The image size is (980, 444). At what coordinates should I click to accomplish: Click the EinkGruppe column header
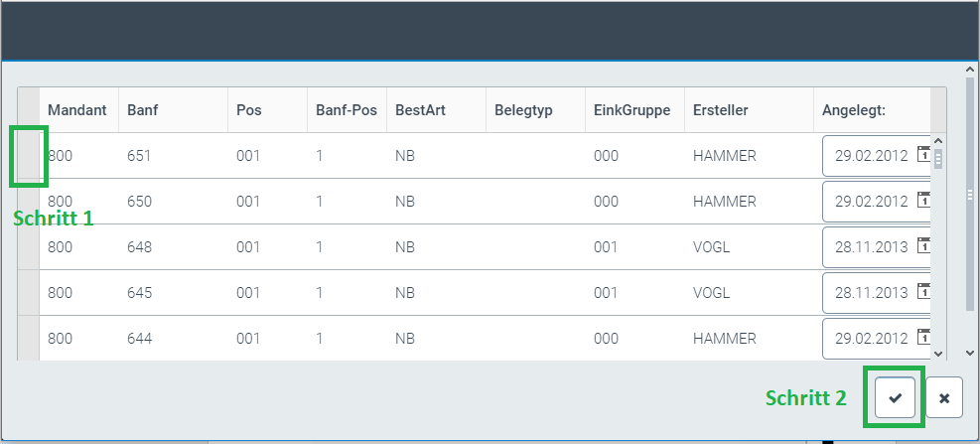tap(631, 110)
